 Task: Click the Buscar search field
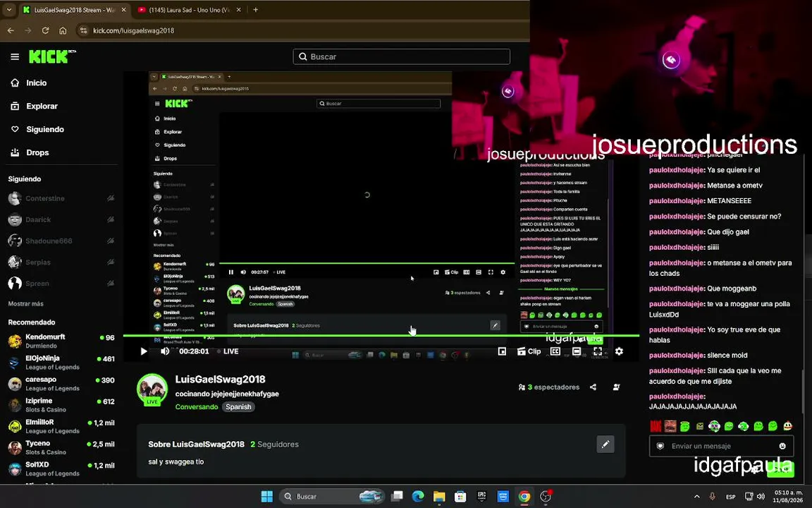401,56
